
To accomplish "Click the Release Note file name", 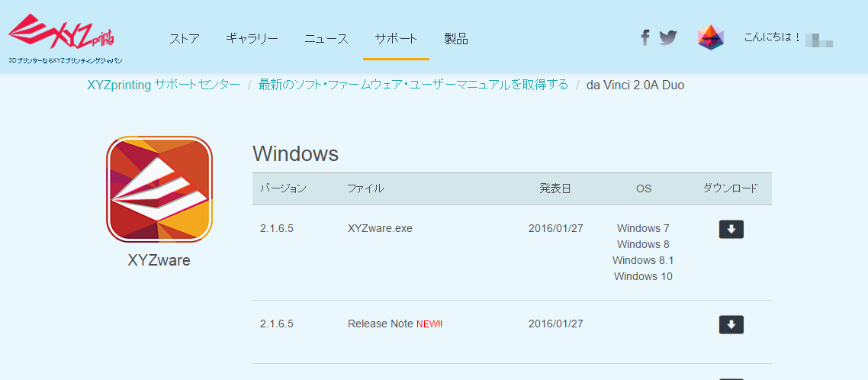I will [381, 324].
